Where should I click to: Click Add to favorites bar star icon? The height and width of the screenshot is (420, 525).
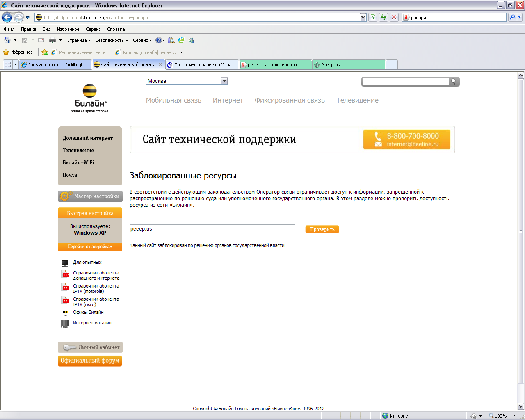point(45,52)
